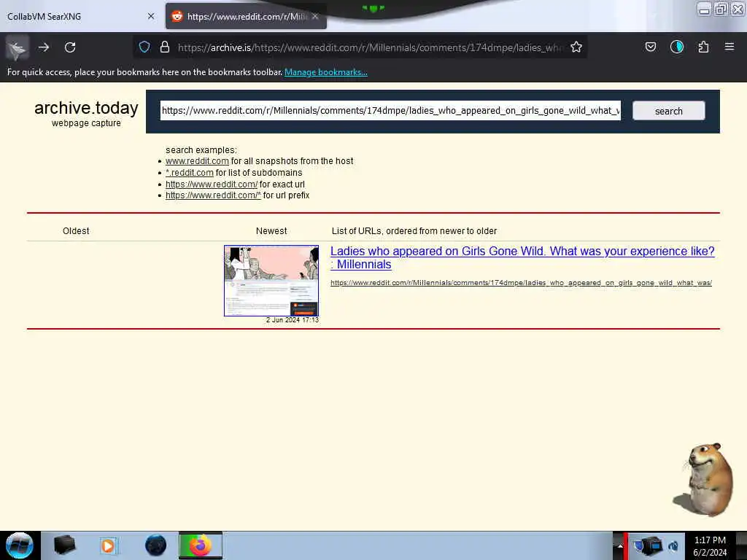This screenshot has width=747, height=560.
Task: Close the CollabVM SearXNG tab
Action: (x=151, y=16)
